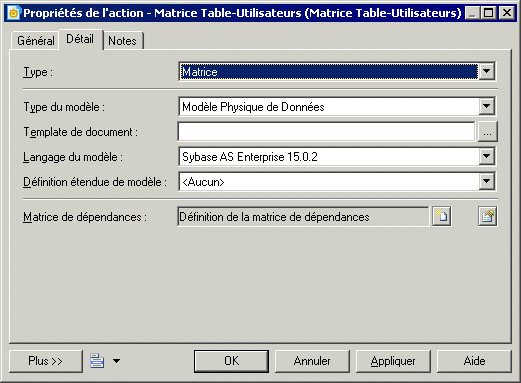Click into the Template de document field

[326, 132]
